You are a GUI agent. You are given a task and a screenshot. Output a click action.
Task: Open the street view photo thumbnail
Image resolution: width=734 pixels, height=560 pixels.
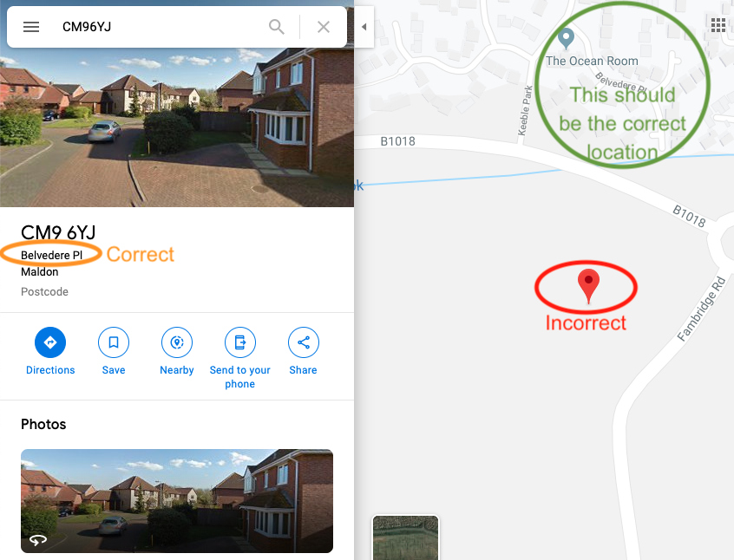point(177,501)
